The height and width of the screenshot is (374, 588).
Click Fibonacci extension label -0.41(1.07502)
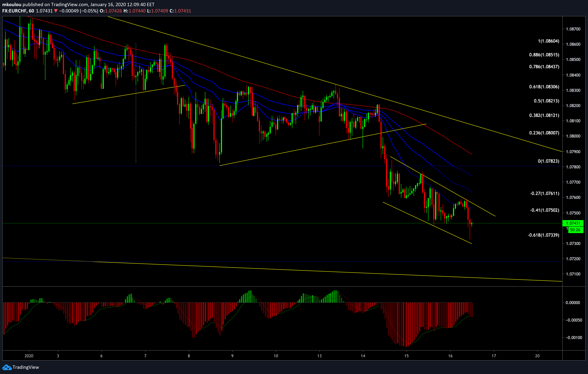click(x=544, y=210)
